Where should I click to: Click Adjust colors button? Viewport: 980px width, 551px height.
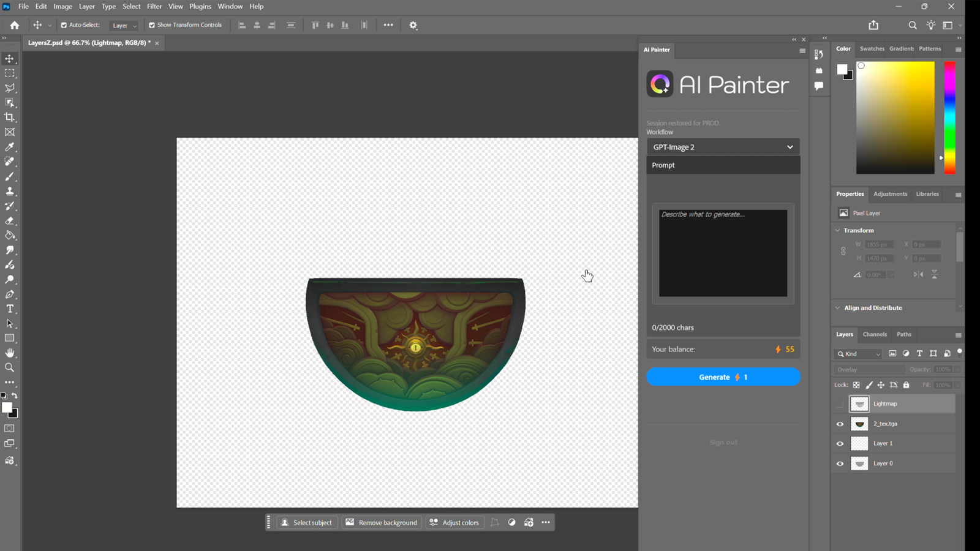coord(454,522)
